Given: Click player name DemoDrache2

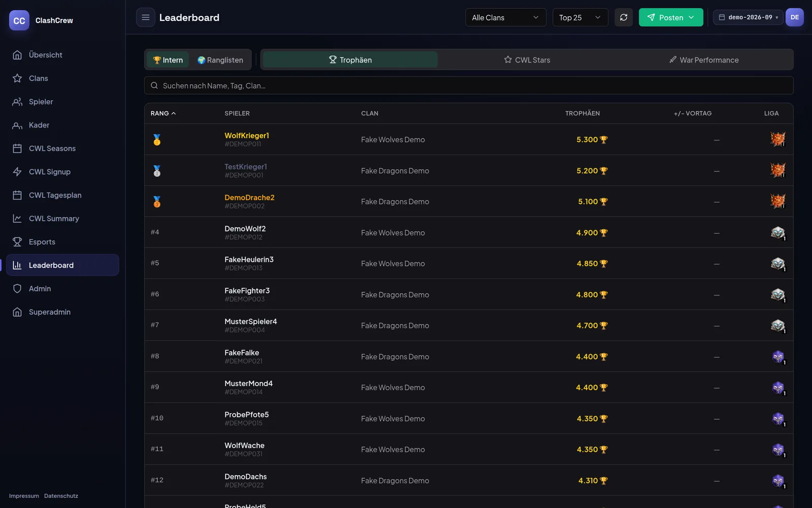Looking at the screenshot, I should 249,198.
